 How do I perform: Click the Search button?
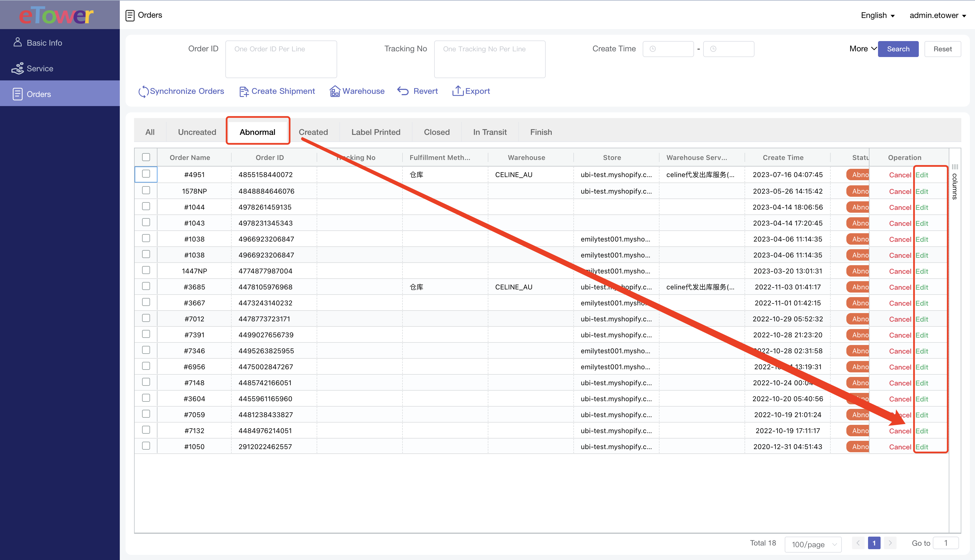pyautogui.click(x=898, y=49)
